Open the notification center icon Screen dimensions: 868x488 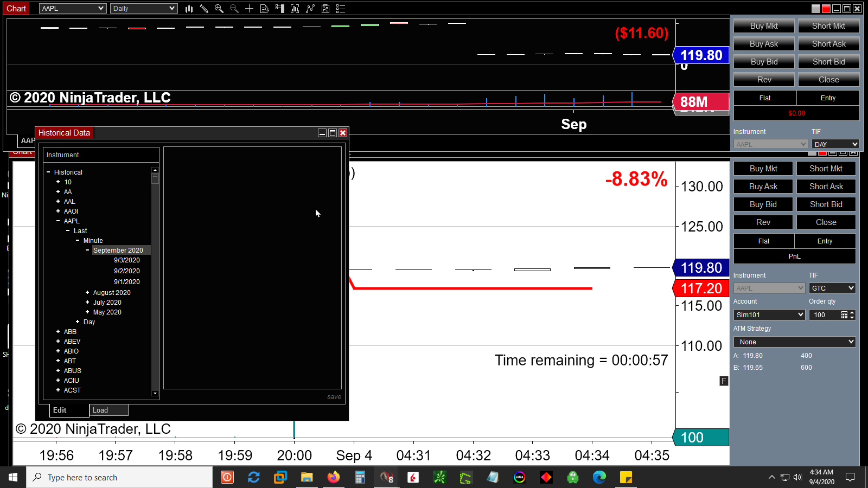850,477
